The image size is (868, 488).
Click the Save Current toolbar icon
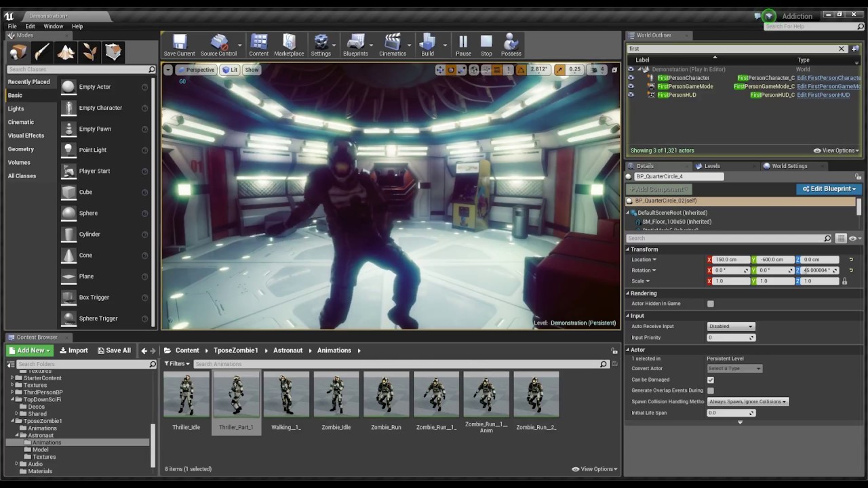pos(179,45)
